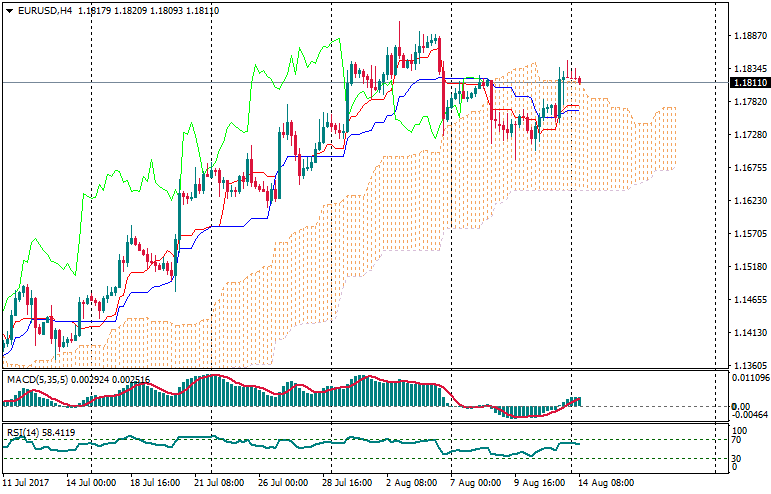Click the RSI 70 level label
This screenshot has width=771, height=494.
(x=736, y=440)
